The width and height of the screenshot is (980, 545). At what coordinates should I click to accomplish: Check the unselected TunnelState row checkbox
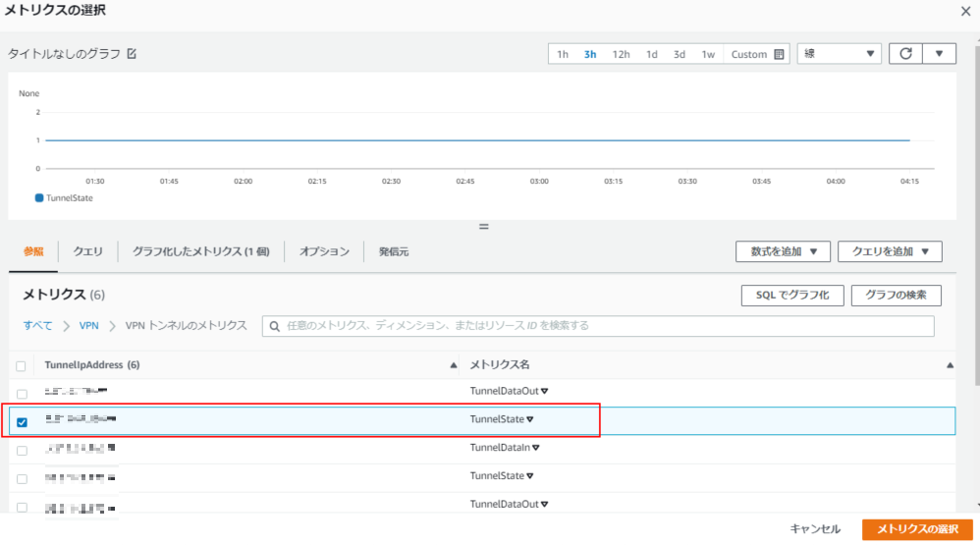22,479
